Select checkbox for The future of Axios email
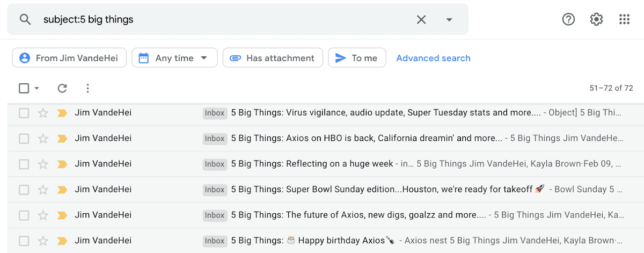644x253 pixels. (24, 215)
